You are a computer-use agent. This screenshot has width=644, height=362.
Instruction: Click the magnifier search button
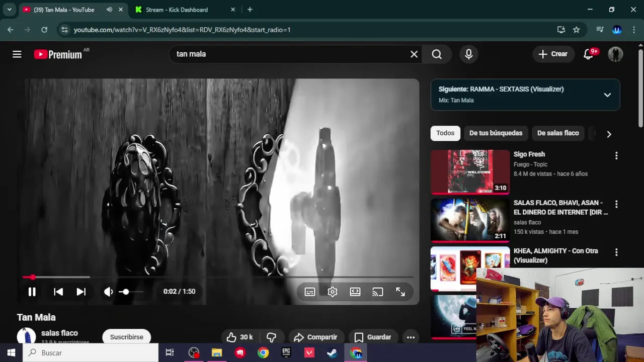(437, 54)
